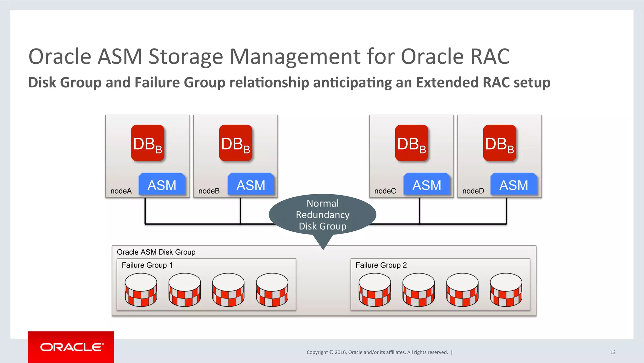Click the copyright notice text
Viewport: 644px width, 363px height.
377,352
